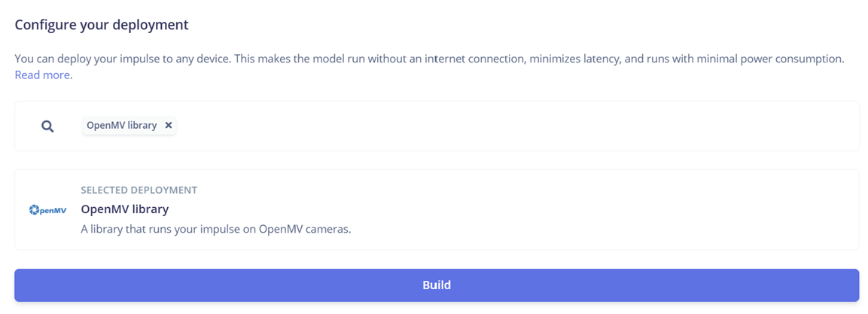Remove the OpenMV library filter tag

[169, 126]
